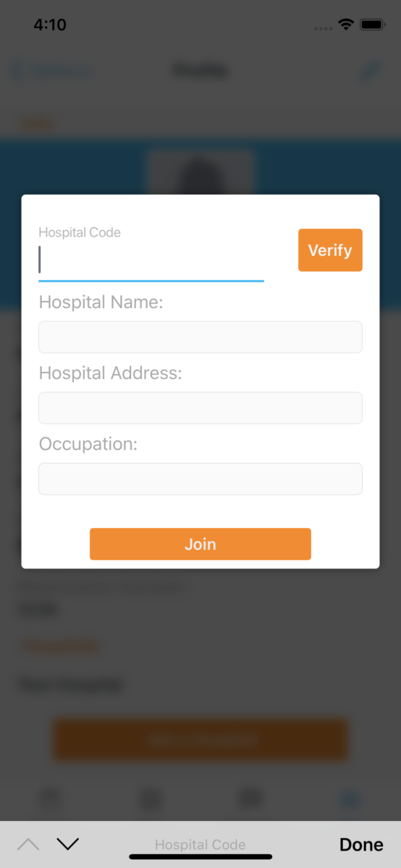
Task: Tap the battery icon in status bar
Action: coord(372,25)
